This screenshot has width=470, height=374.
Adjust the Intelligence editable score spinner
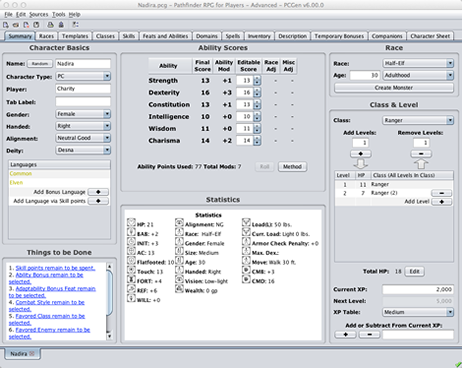click(257, 117)
